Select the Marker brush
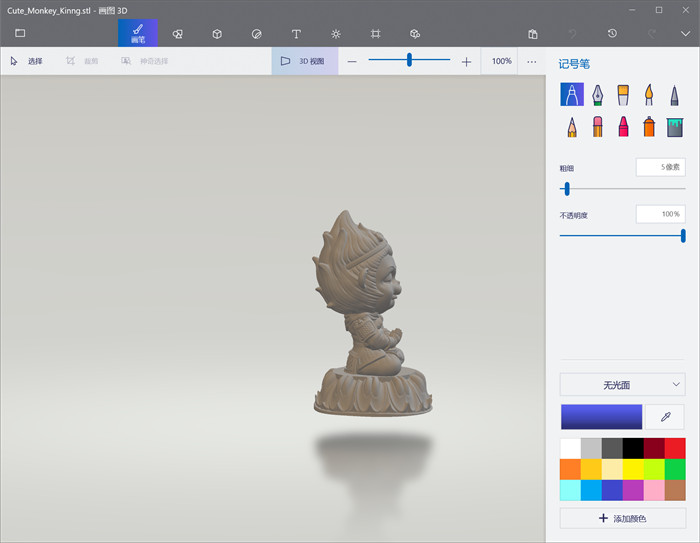The image size is (700, 543). pyautogui.click(x=572, y=94)
